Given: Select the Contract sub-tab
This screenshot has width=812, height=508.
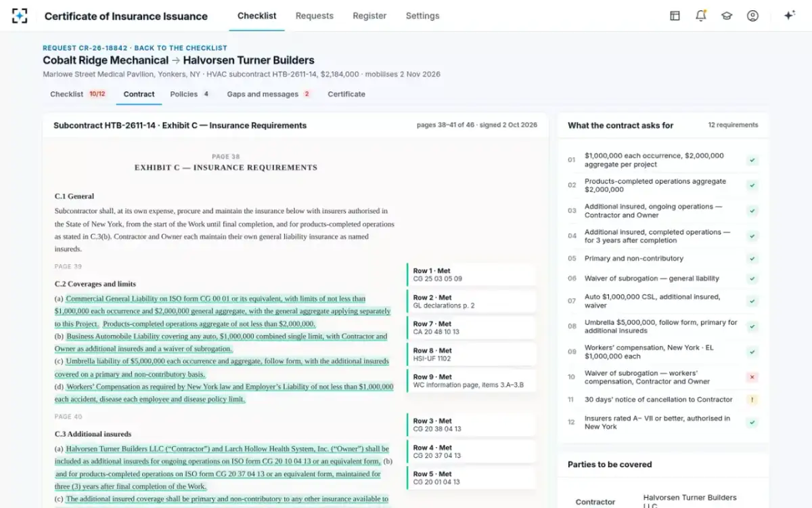Looking at the screenshot, I should 139,94.
